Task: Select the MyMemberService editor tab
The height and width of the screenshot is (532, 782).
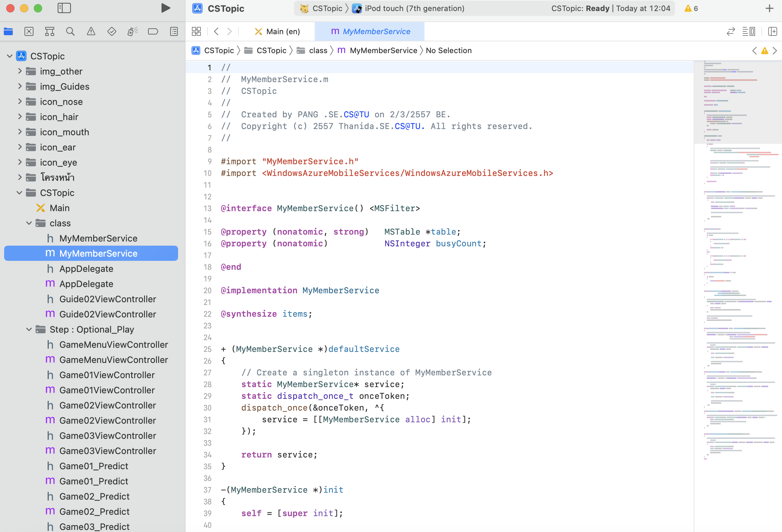Action: tap(370, 32)
